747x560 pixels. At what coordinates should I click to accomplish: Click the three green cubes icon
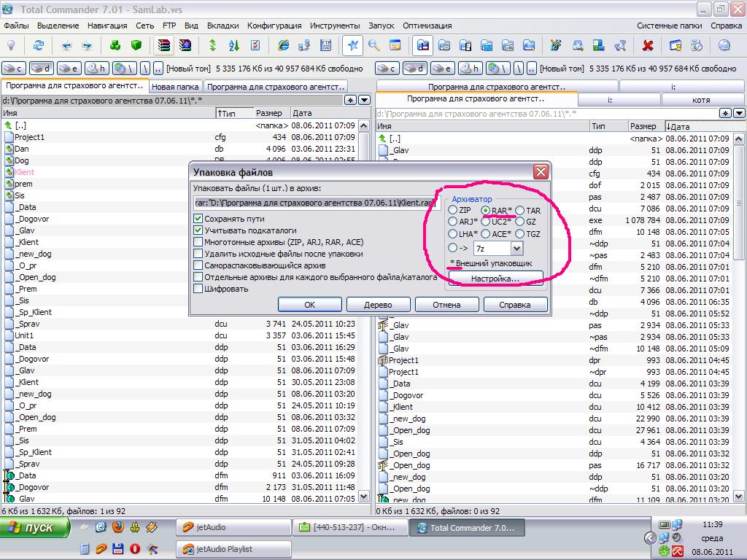tap(115, 46)
